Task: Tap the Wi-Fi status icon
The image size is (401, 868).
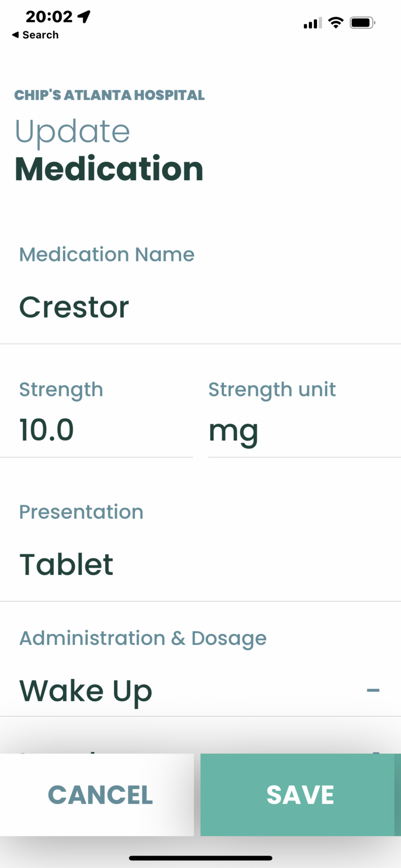Action: [x=336, y=22]
